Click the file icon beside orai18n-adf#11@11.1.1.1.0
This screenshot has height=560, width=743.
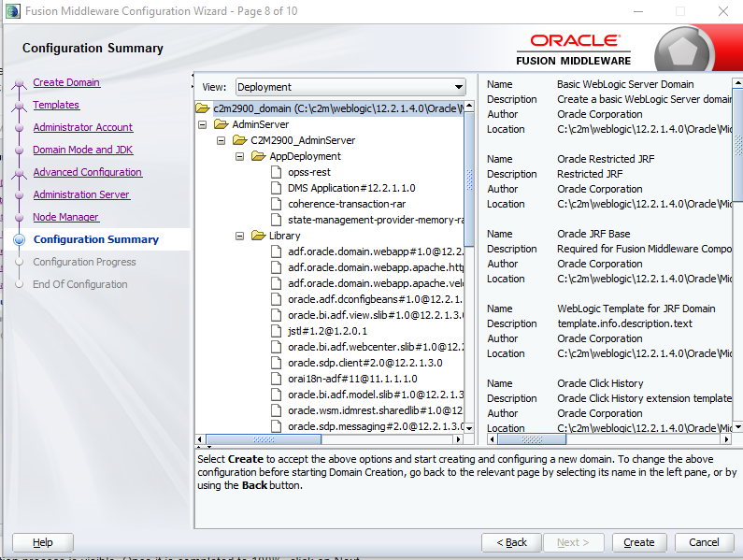(276, 379)
